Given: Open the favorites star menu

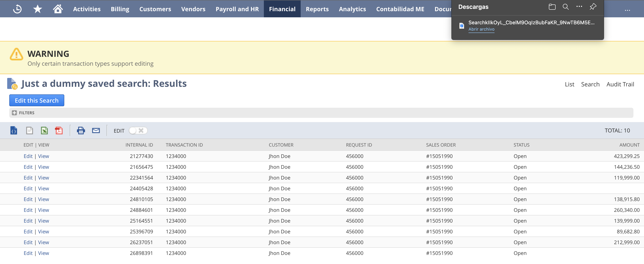Looking at the screenshot, I should click(x=37, y=9).
